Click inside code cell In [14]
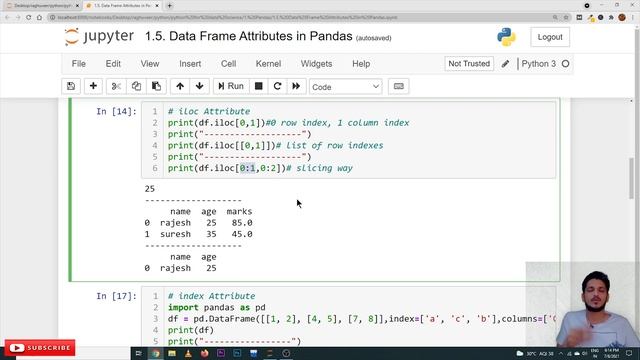640x360 pixels. pyautogui.click(x=349, y=140)
